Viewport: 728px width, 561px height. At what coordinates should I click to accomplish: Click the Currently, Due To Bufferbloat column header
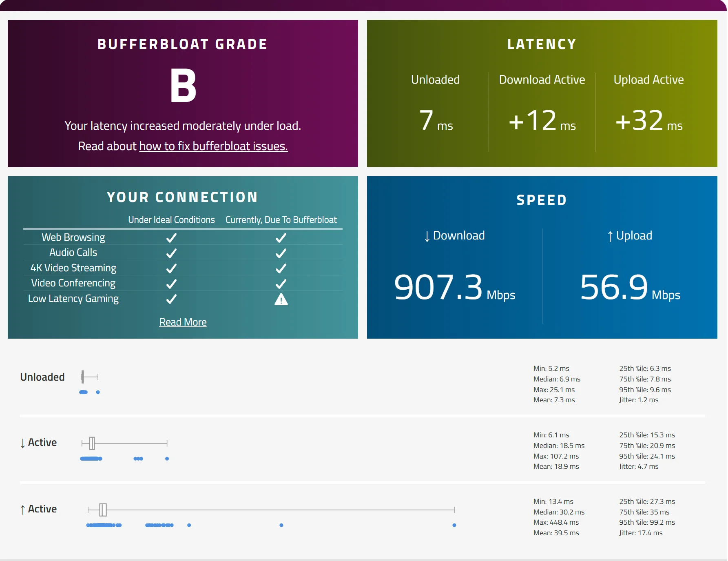coord(281,220)
